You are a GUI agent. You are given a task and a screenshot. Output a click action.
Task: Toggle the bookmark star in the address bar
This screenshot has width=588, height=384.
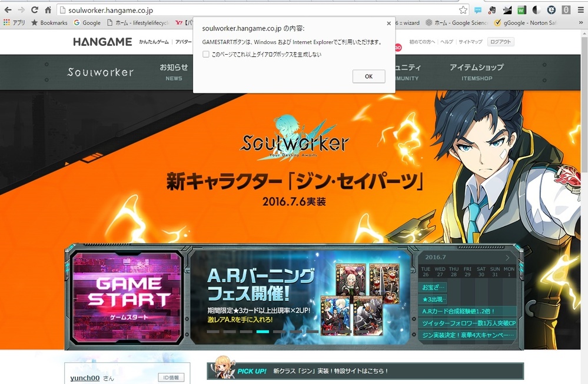coord(464,10)
